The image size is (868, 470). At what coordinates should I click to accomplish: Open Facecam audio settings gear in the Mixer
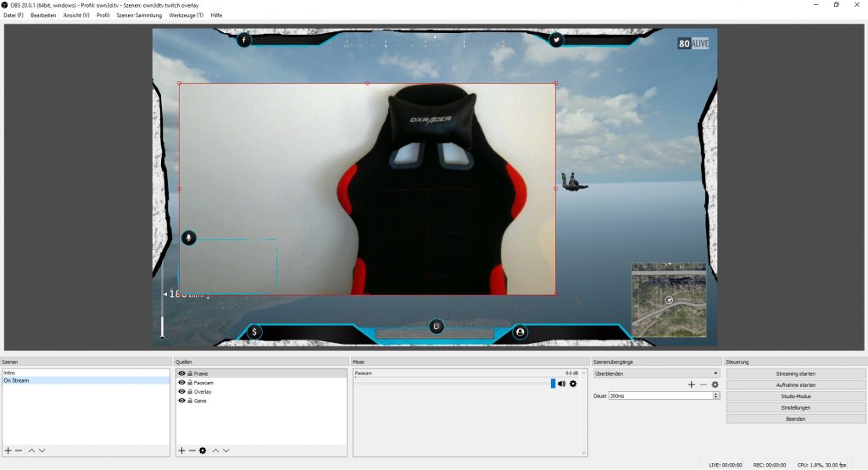[573, 384]
